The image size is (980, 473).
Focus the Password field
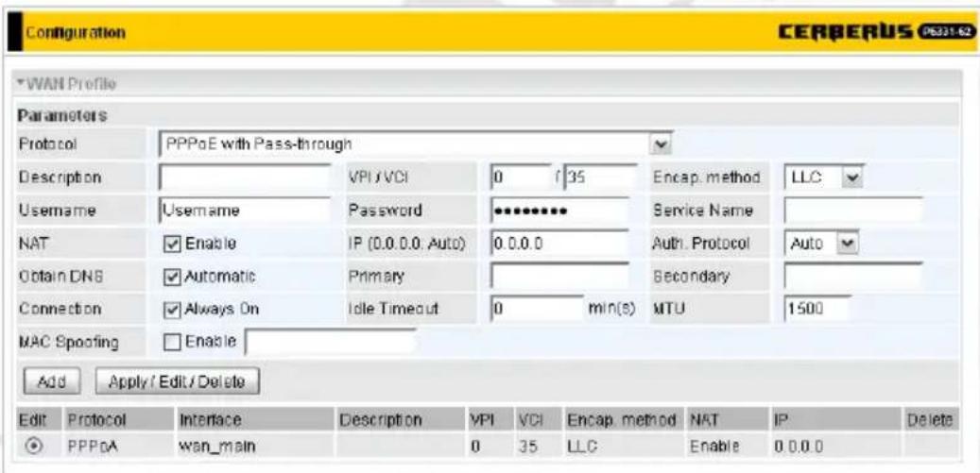[x=559, y=211]
